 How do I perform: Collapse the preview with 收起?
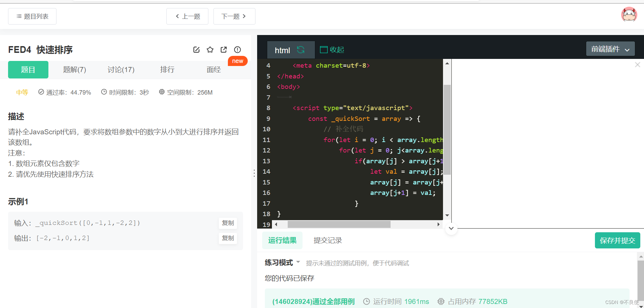tap(332, 50)
